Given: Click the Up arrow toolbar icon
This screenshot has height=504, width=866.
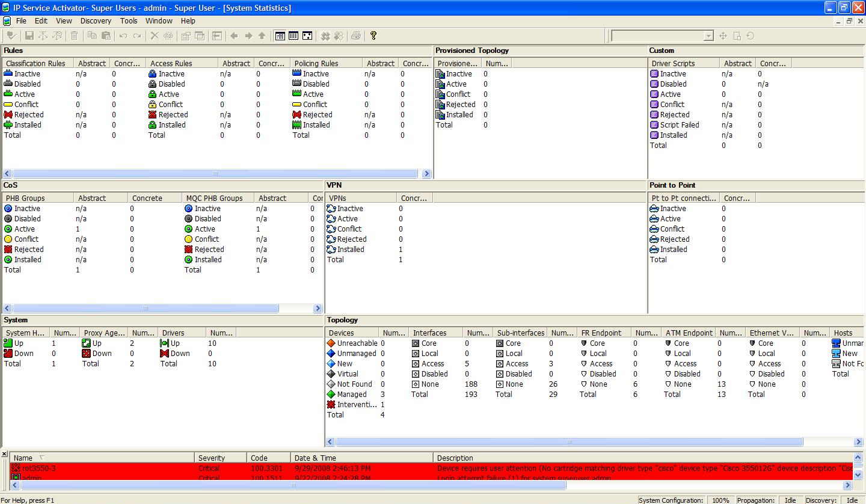Looking at the screenshot, I should pyautogui.click(x=262, y=36).
